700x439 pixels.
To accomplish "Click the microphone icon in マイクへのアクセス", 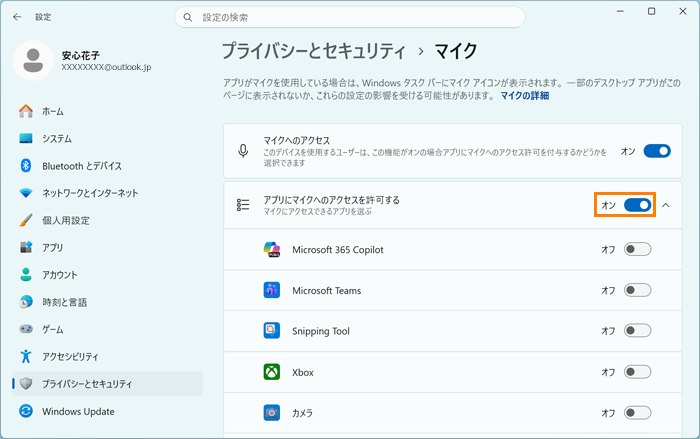I will (x=243, y=151).
